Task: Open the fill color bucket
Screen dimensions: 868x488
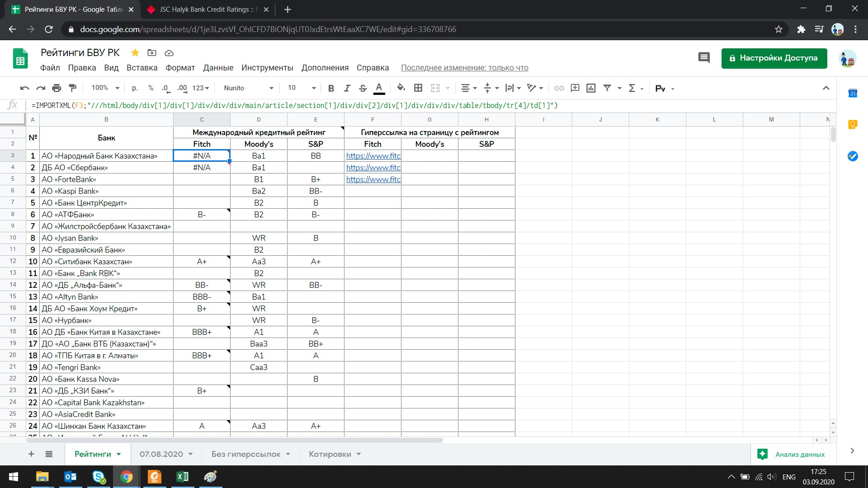Action: (401, 88)
